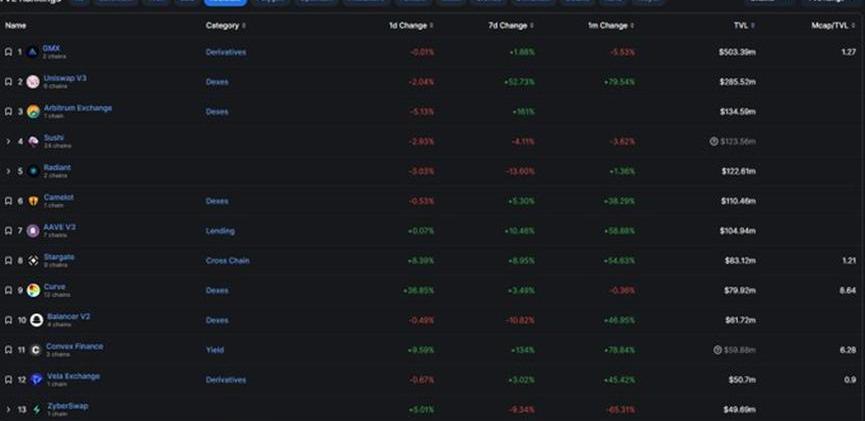Click the Radiant protocol logo

[x=33, y=172]
